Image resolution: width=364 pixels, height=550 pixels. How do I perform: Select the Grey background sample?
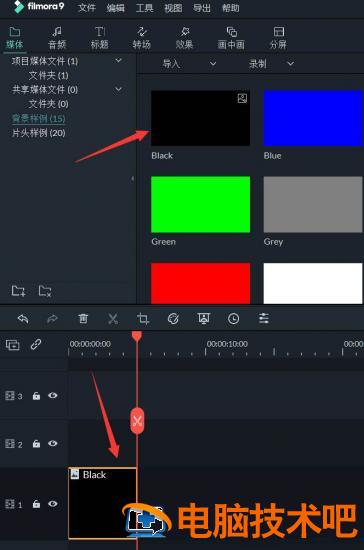pos(313,204)
